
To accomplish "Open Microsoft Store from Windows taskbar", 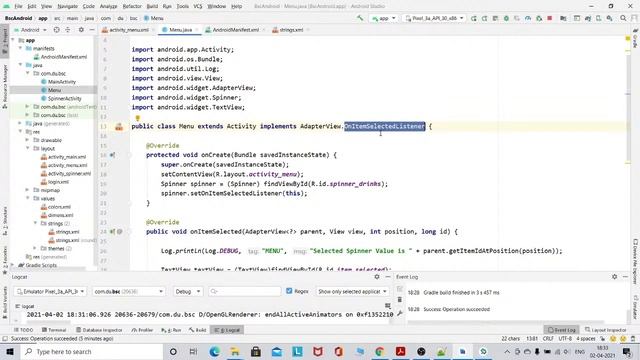I will (256, 351).
